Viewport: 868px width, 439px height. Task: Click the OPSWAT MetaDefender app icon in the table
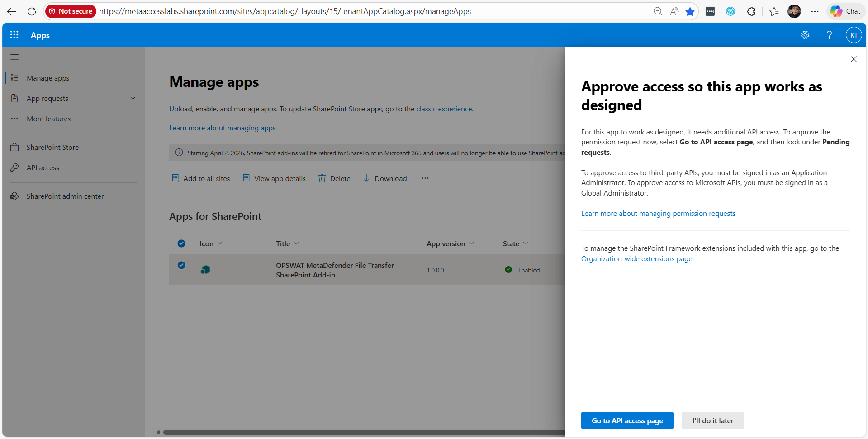coord(205,269)
